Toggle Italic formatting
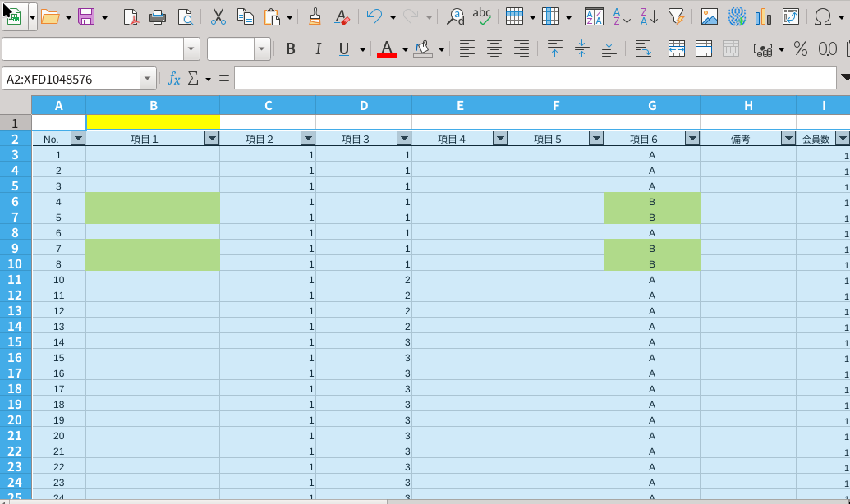The image size is (850, 504). click(316, 49)
